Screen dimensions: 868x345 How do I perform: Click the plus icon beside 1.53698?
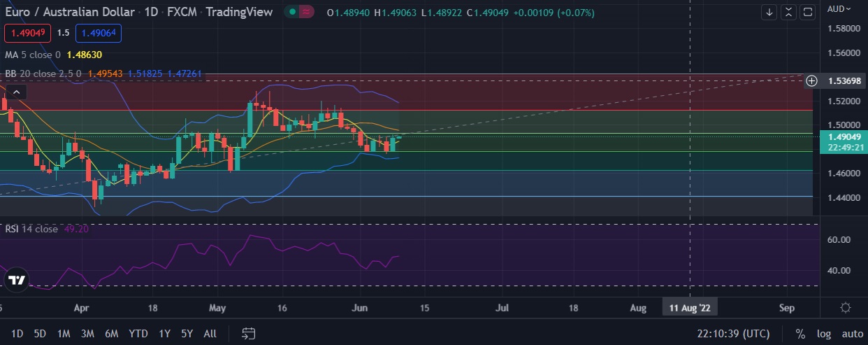coord(812,80)
